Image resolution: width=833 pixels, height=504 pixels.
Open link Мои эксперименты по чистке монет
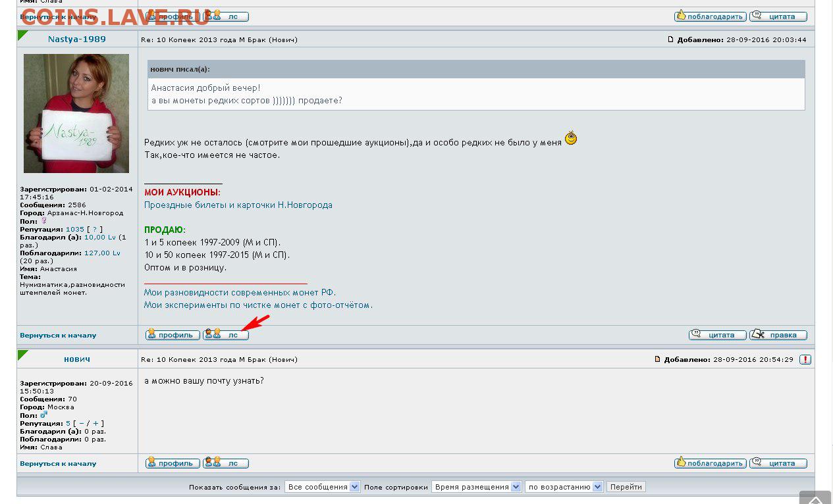coord(258,305)
